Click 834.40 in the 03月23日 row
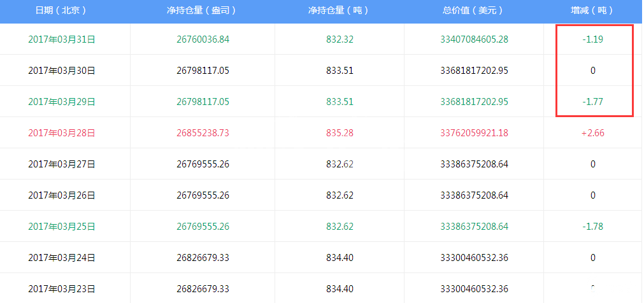644x303 pixels. coord(340,289)
